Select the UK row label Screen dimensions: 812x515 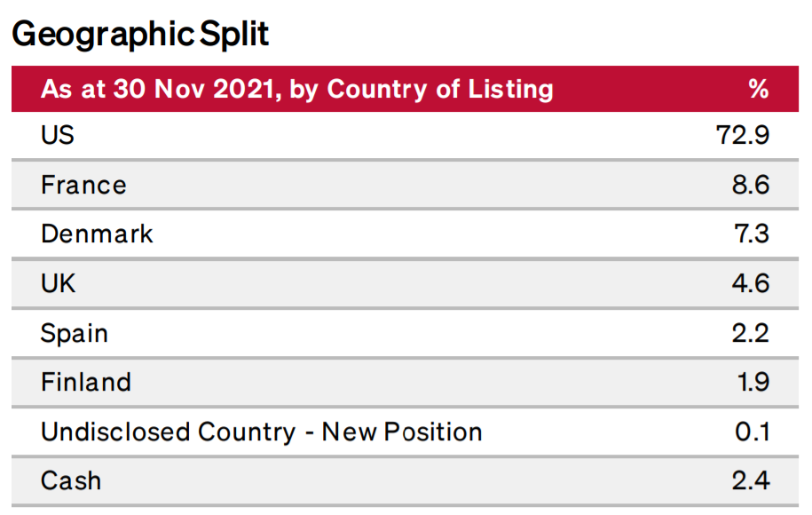click(x=59, y=283)
